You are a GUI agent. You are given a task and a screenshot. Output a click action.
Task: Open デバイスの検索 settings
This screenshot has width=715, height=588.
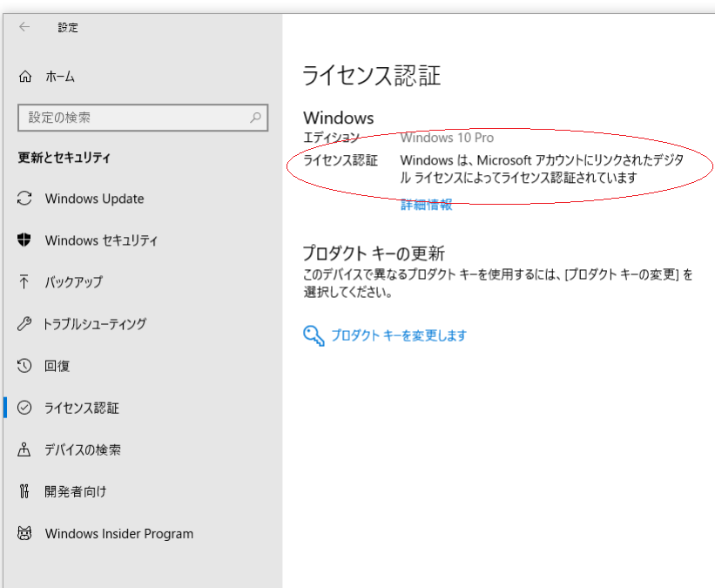coord(83,449)
